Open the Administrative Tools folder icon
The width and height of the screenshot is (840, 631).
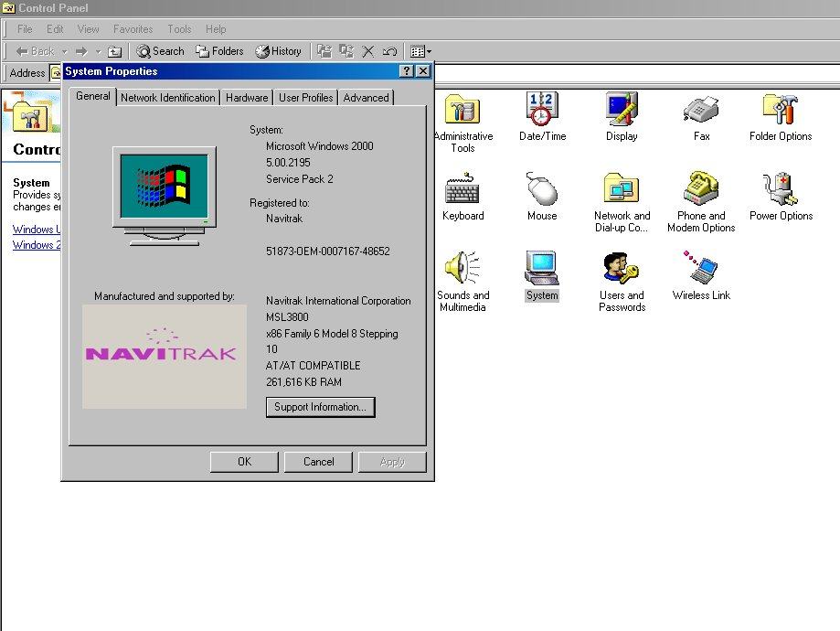click(463, 111)
